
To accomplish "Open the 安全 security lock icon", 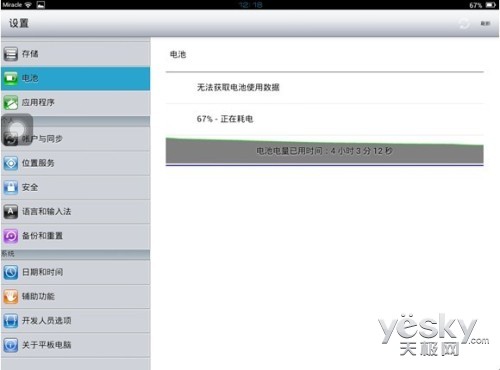I will coord(11,187).
